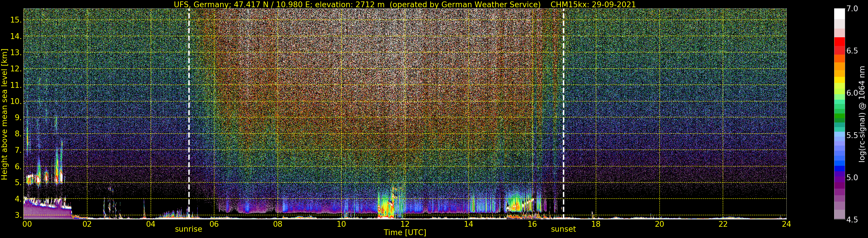
Task: Click the 10. tick label on the height axis
Action: click(16, 102)
